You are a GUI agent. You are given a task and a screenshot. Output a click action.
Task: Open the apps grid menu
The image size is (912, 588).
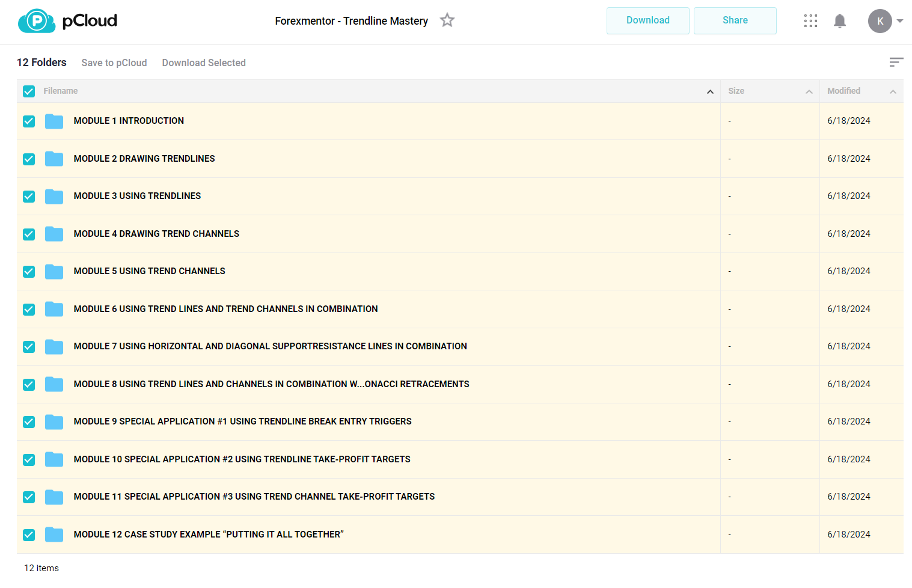[x=810, y=21]
